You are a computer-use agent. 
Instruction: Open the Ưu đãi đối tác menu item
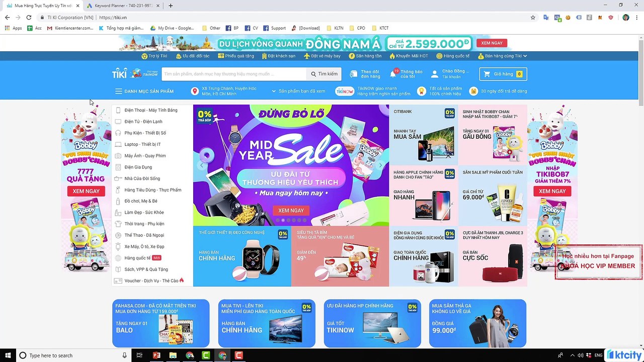click(x=193, y=56)
